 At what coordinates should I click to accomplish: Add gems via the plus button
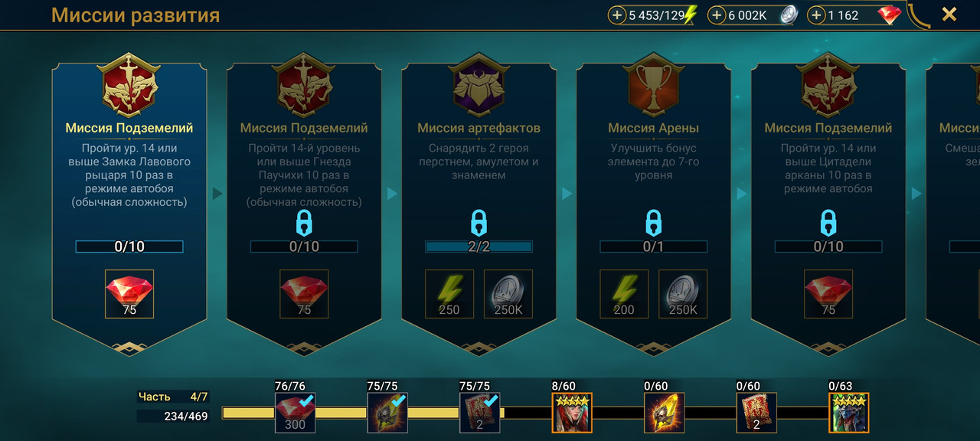(x=816, y=15)
